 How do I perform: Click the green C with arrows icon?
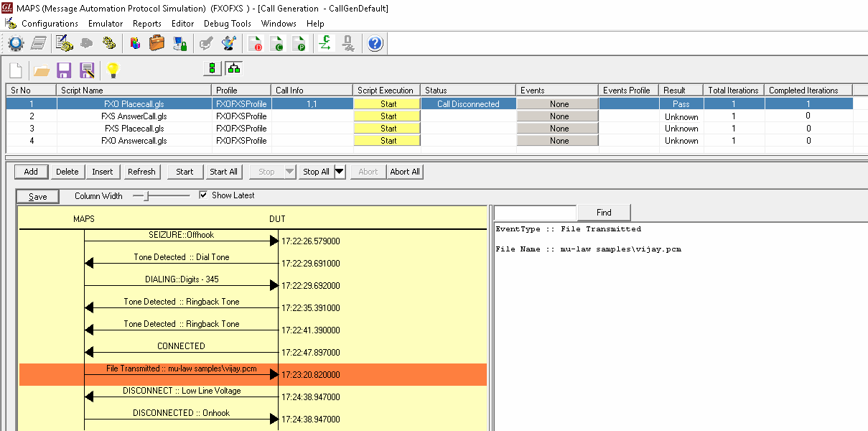click(x=325, y=44)
